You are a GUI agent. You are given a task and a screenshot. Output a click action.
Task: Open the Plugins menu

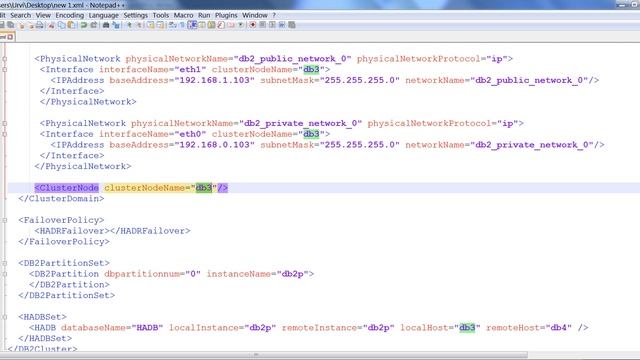click(x=226, y=15)
